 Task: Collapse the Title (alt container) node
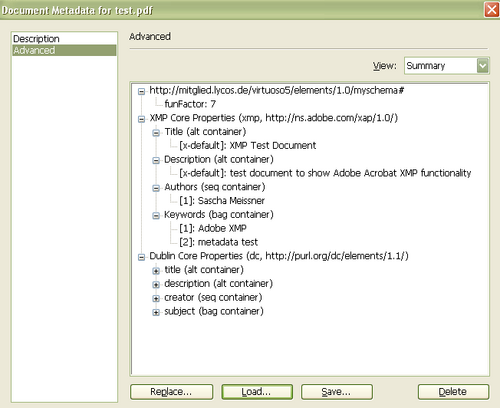[156, 133]
